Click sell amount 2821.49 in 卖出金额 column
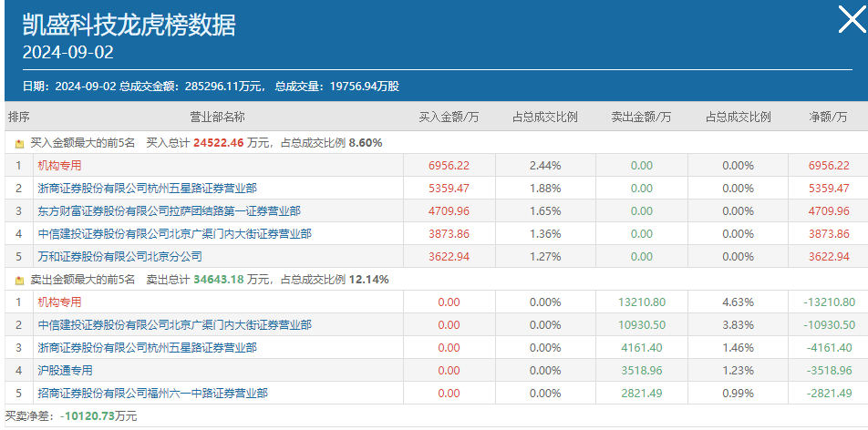This screenshot has width=868, height=430. coord(642,393)
